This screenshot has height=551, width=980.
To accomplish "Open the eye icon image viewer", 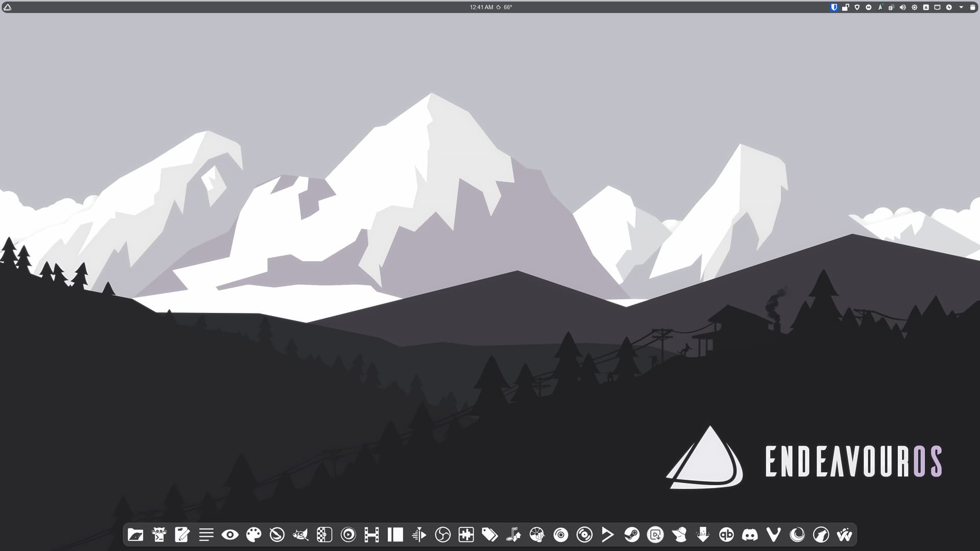I will pos(230,535).
